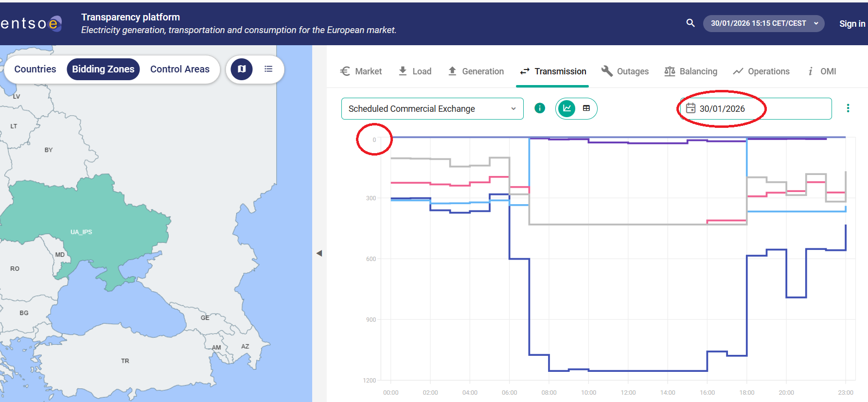Image resolution: width=868 pixels, height=402 pixels.
Task: Open the three-dot options menu
Action: (x=848, y=108)
